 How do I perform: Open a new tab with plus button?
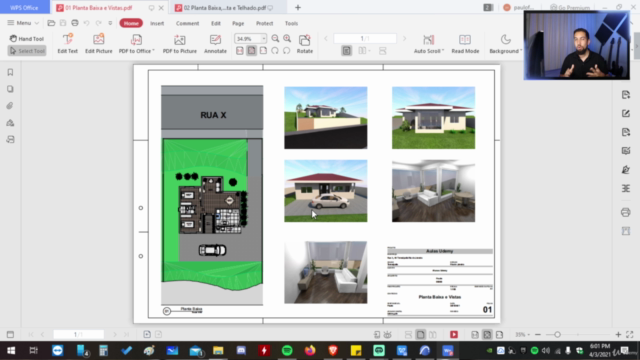(298, 8)
